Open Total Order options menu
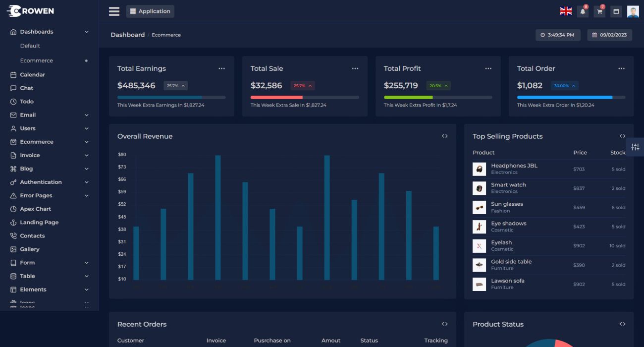Viewport: 644px width, 347px height. (621, 68)
